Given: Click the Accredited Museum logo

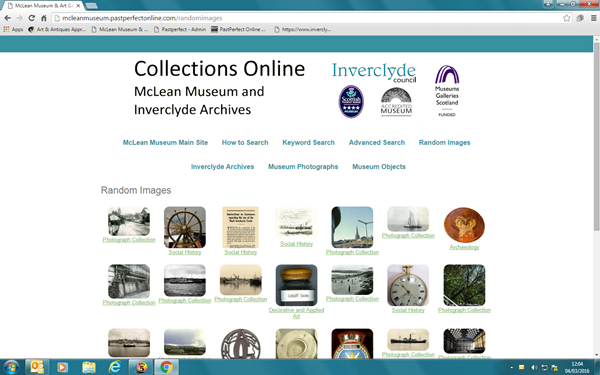Looking at the screenshot, I should click(x=396, y=102).
